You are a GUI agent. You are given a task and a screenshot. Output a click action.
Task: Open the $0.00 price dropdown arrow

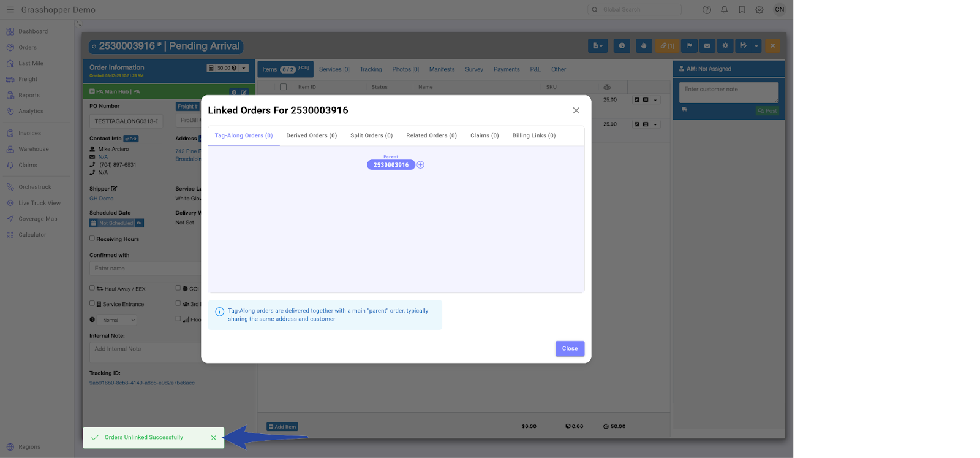click(x=244, y=68)
